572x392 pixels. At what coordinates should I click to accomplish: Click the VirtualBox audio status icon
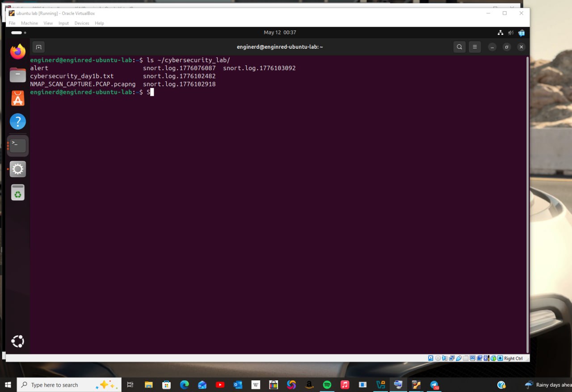[x=445, y=358]
